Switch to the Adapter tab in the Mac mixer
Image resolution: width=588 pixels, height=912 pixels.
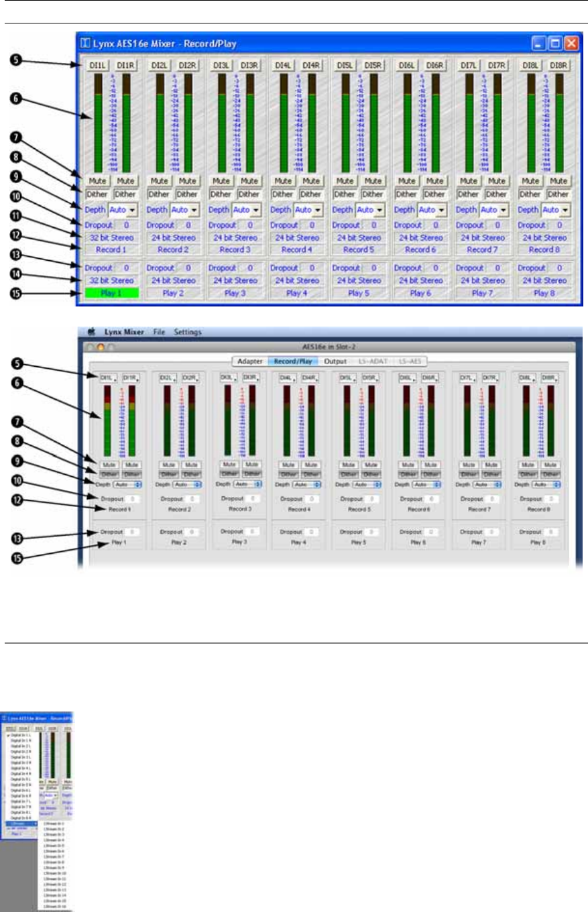tap(249, 361)
